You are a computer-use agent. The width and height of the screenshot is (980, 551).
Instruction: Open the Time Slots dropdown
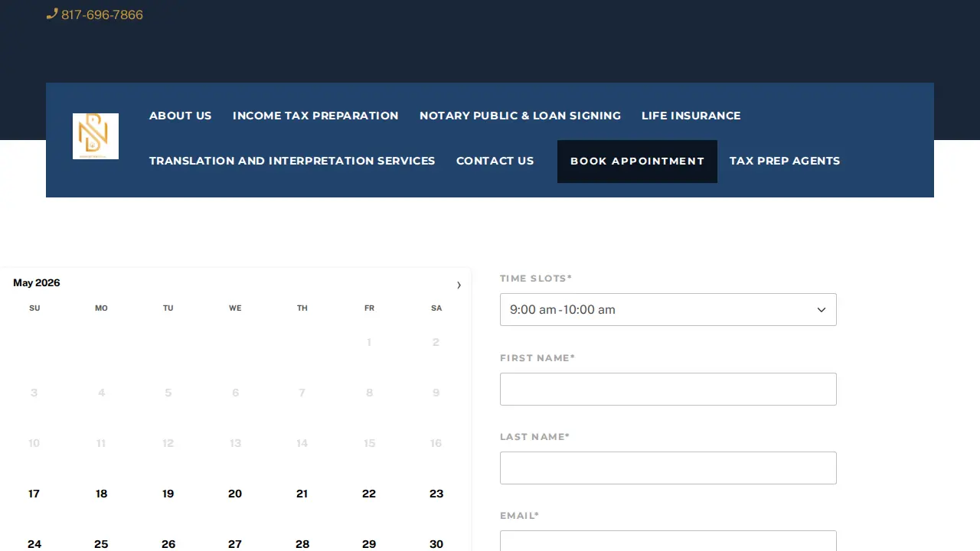tap(668, 309)
